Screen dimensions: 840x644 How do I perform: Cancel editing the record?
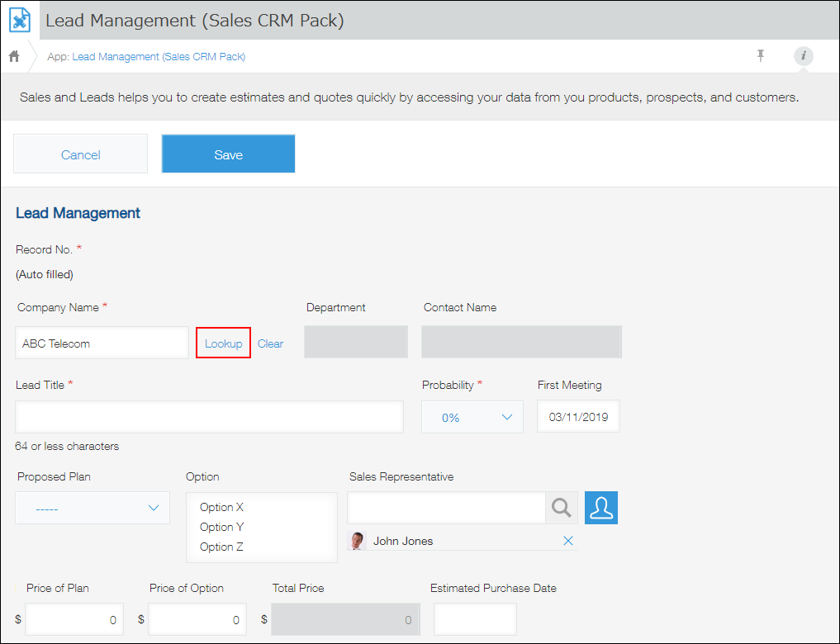(80, 154)
